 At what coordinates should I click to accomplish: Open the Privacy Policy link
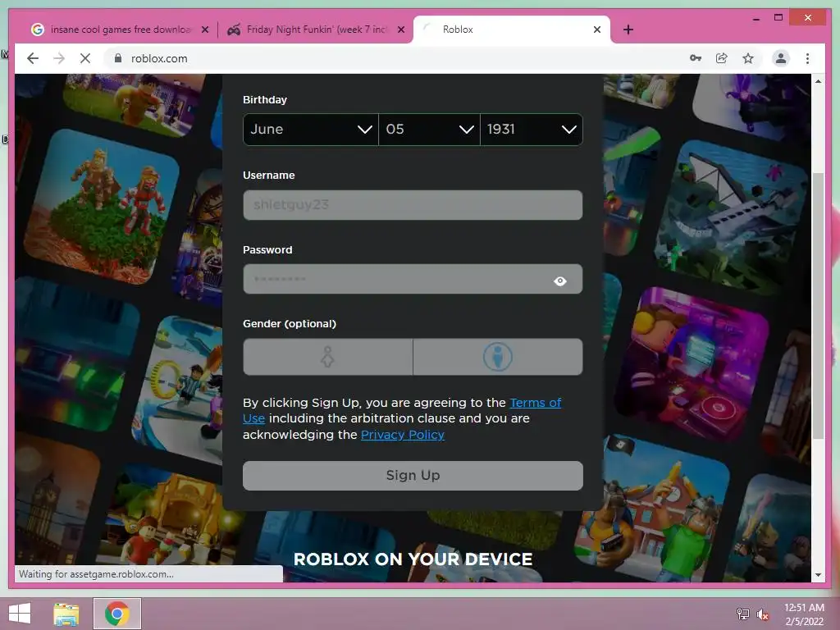[402, 435]
